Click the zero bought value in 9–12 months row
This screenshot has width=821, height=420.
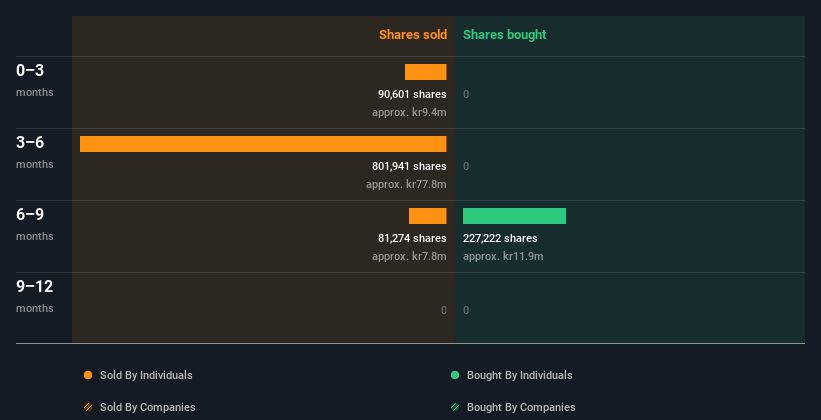tap(466, 310)
